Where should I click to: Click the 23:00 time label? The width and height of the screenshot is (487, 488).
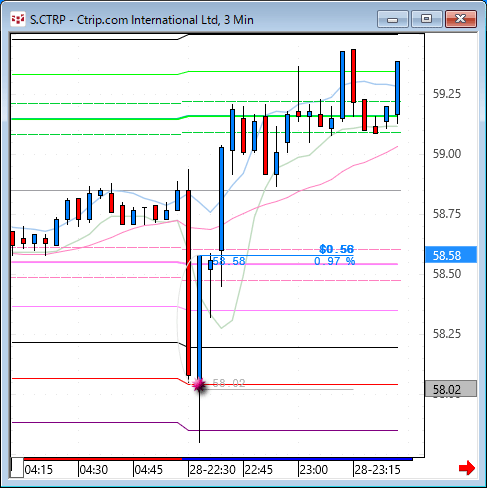point(314,470)
